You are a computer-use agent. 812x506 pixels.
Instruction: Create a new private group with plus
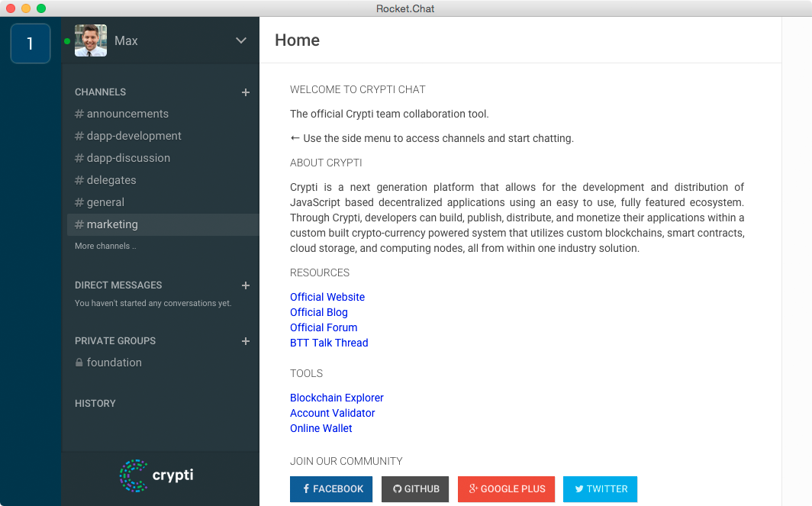[246, 341]
